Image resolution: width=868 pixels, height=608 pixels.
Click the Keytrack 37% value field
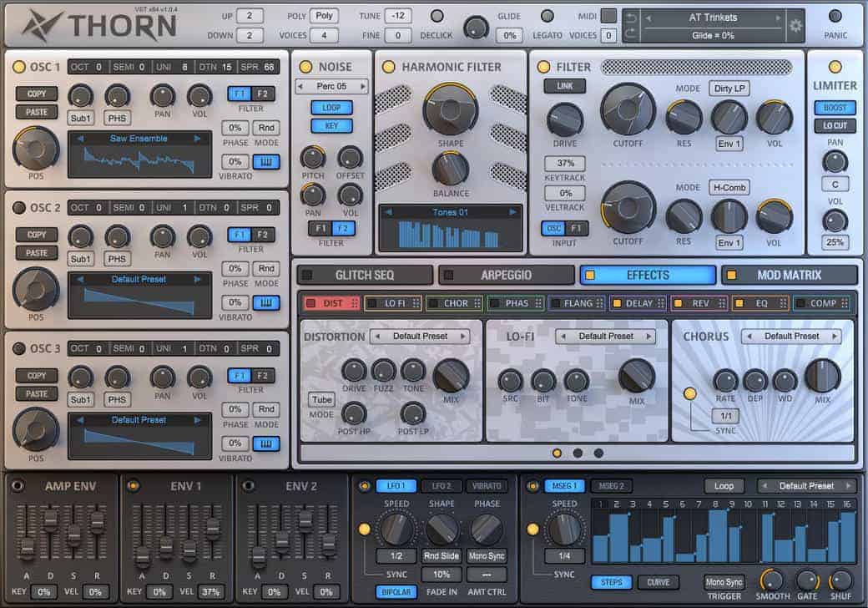565,163
